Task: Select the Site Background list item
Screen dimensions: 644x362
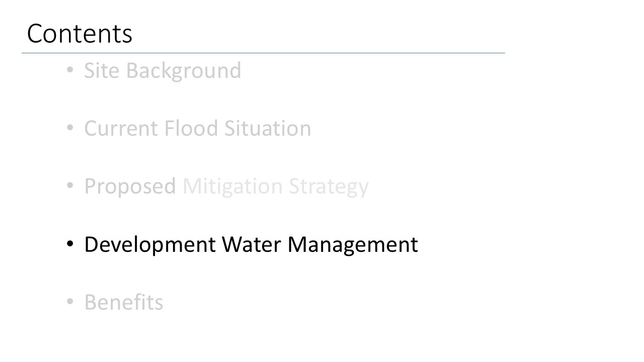Action: coord(163,70)
